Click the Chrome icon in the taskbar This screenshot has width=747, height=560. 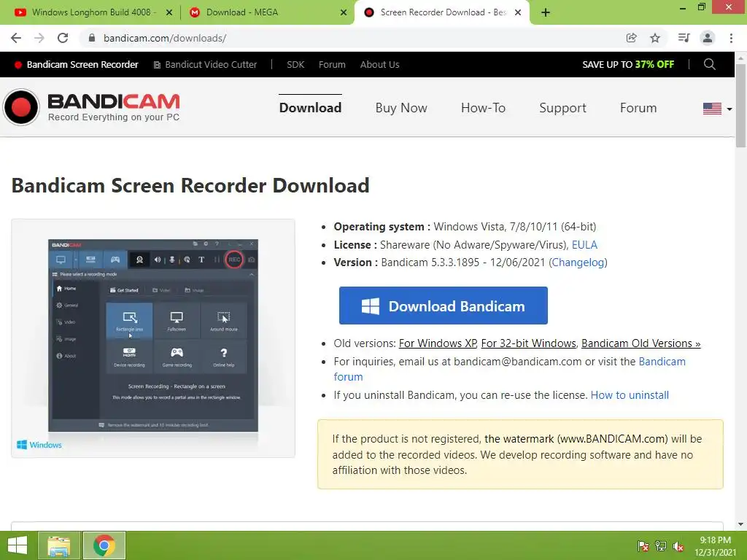(104, 545)
